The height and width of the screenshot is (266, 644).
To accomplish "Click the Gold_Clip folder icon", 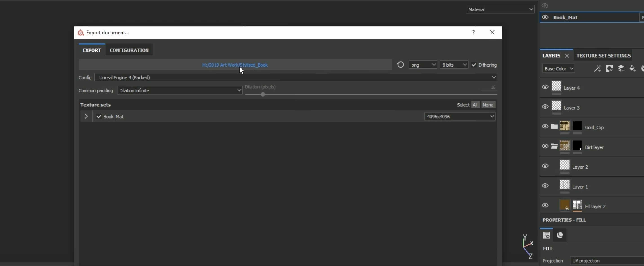I will pyautogui.click(x=554, y=126).
